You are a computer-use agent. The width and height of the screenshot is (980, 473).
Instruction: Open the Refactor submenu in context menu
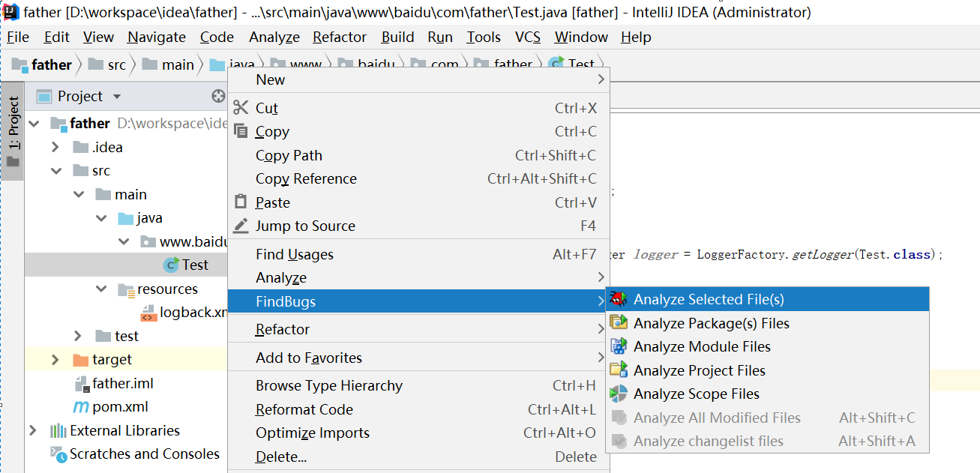click(x=418, y=329)
